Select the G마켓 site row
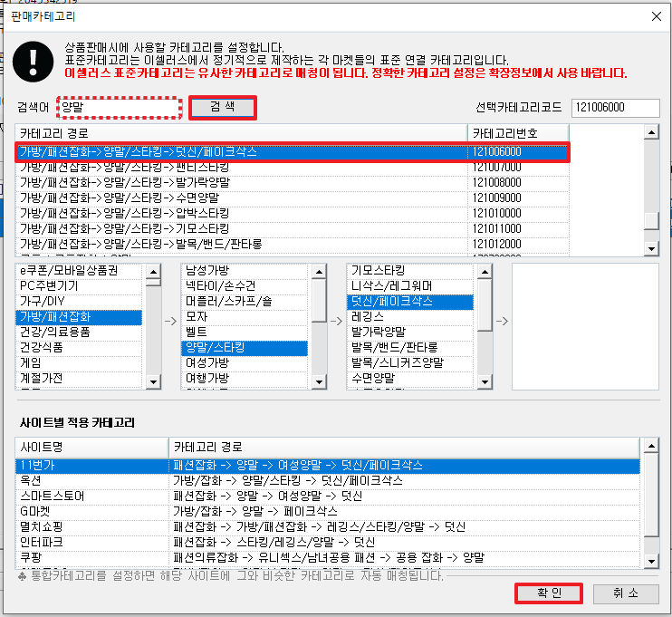 point(328,512)
